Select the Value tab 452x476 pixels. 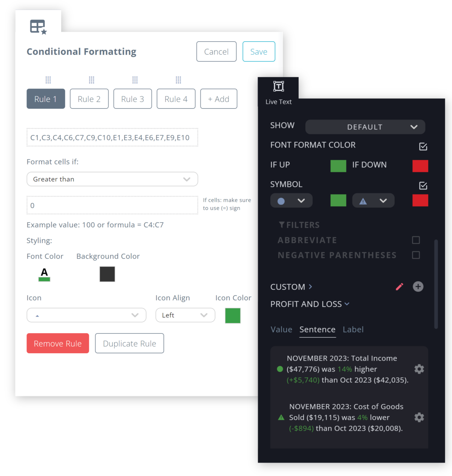[281, 329]
